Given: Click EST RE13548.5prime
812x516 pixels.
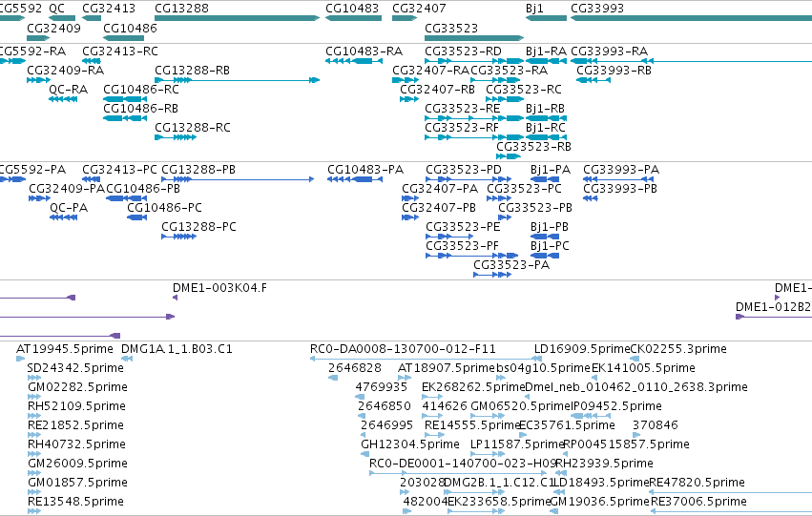Looking at the screenshot, I should coord(34,512).
